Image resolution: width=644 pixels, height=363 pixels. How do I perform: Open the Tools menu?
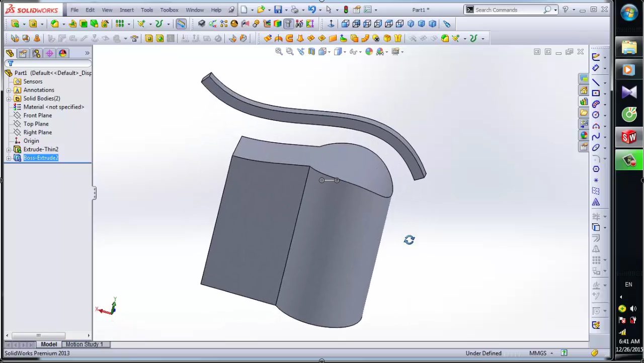coord(146,10)
